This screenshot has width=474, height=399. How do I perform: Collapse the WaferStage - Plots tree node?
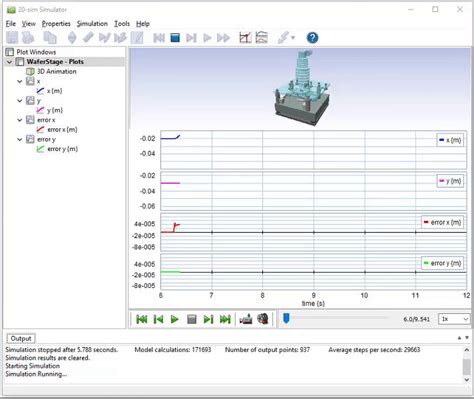click(x=9, y=62)
